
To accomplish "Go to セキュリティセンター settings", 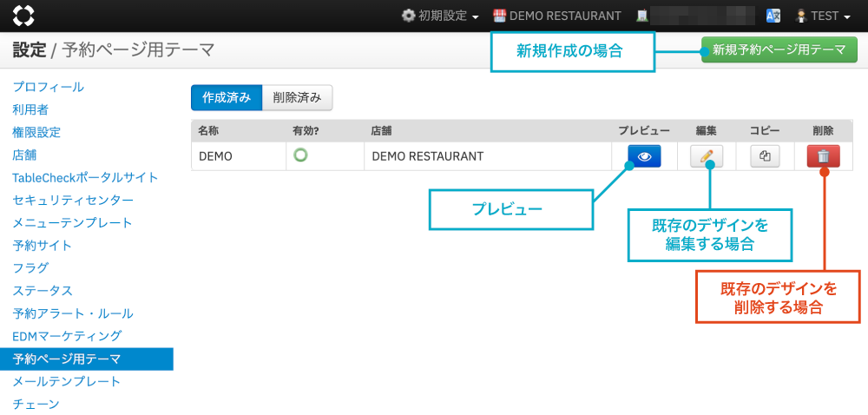I will click(x=73, y=200).
